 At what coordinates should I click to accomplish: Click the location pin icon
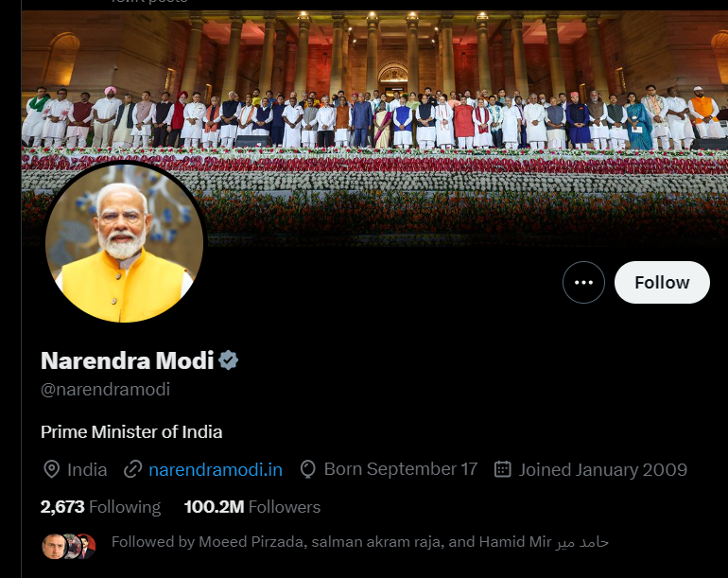(52, 469)
